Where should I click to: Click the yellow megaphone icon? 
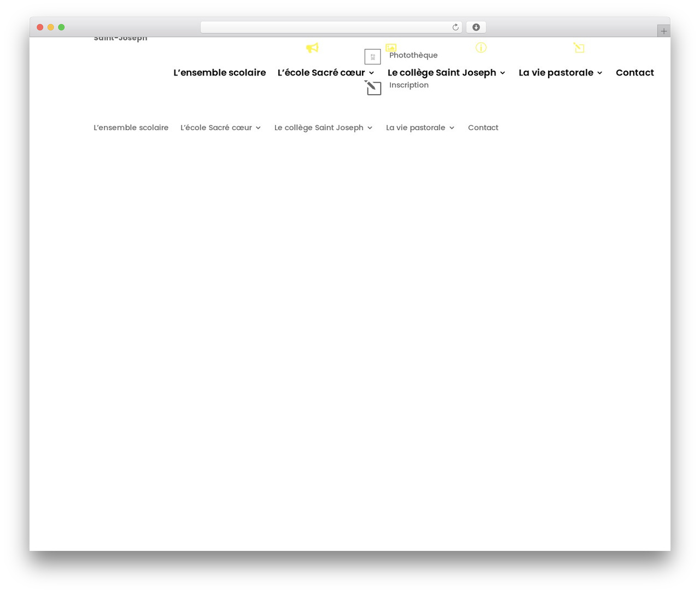point(312,48)
